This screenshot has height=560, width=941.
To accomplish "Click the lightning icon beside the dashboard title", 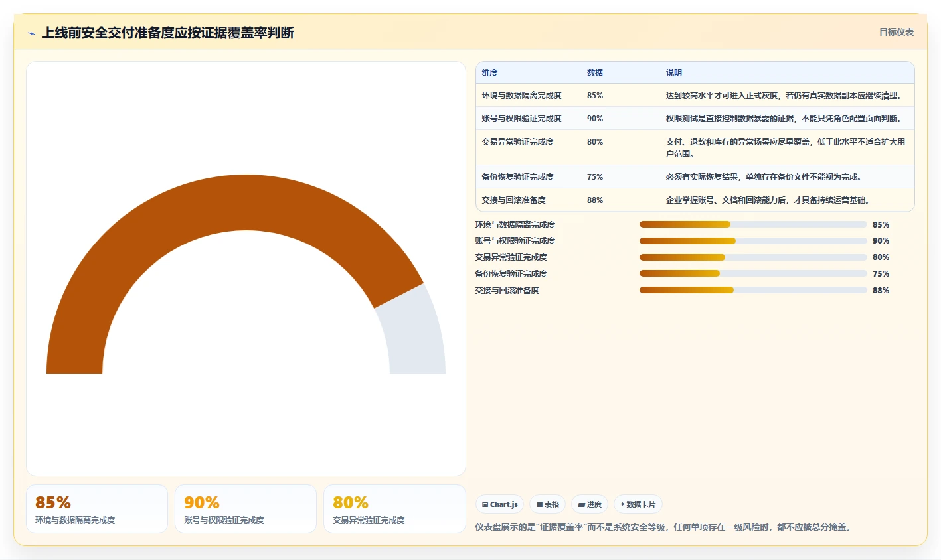I will [x=31, y=33].
